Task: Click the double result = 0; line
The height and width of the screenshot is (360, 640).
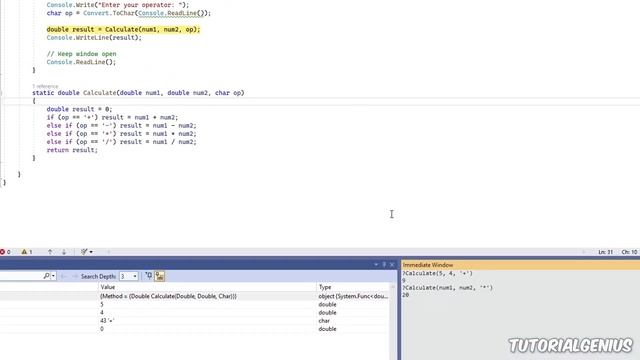Action: tap(79, 109)
